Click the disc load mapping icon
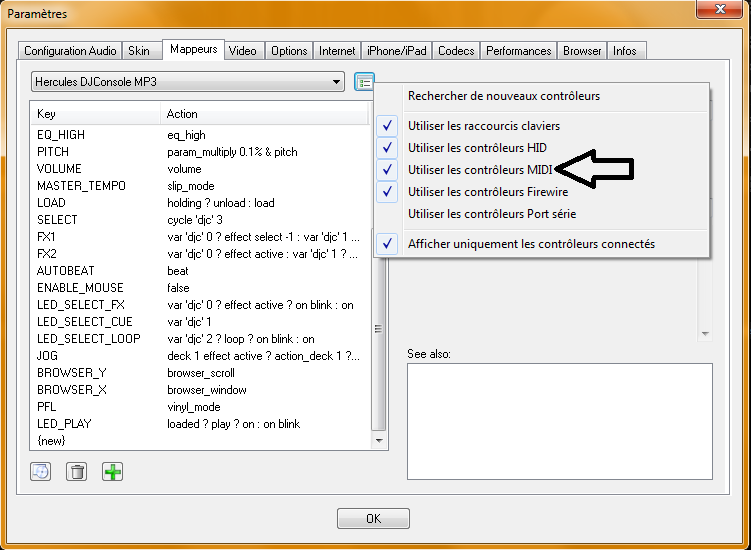 41,472
